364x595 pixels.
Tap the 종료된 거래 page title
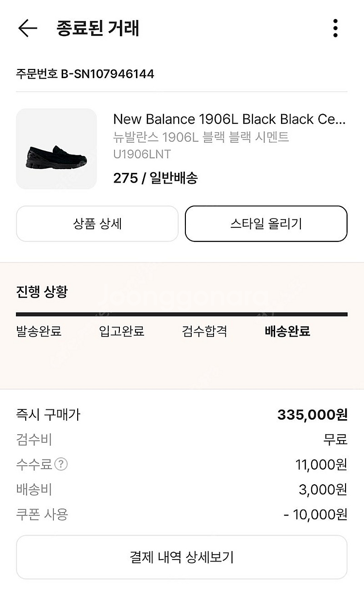coord(98,29)
